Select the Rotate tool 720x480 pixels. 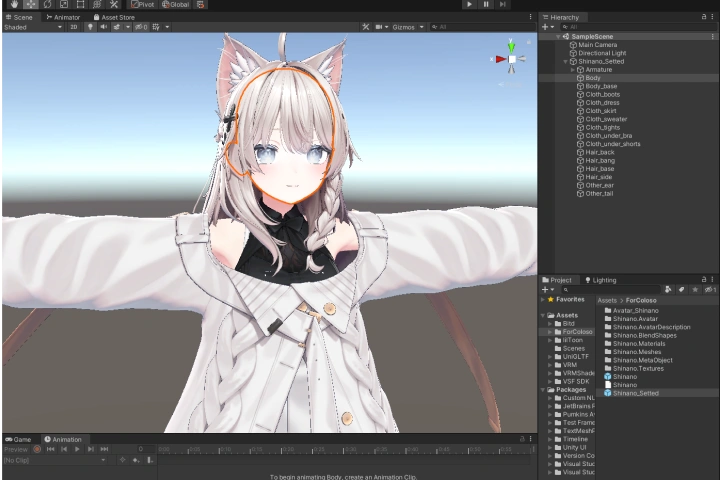point(47,4)
